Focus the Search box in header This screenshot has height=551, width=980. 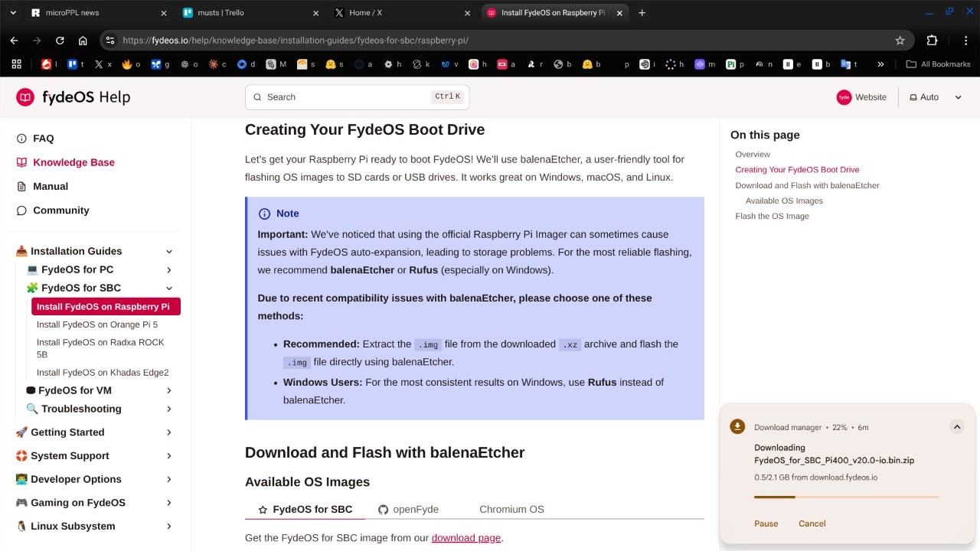(x=357, y=97)
